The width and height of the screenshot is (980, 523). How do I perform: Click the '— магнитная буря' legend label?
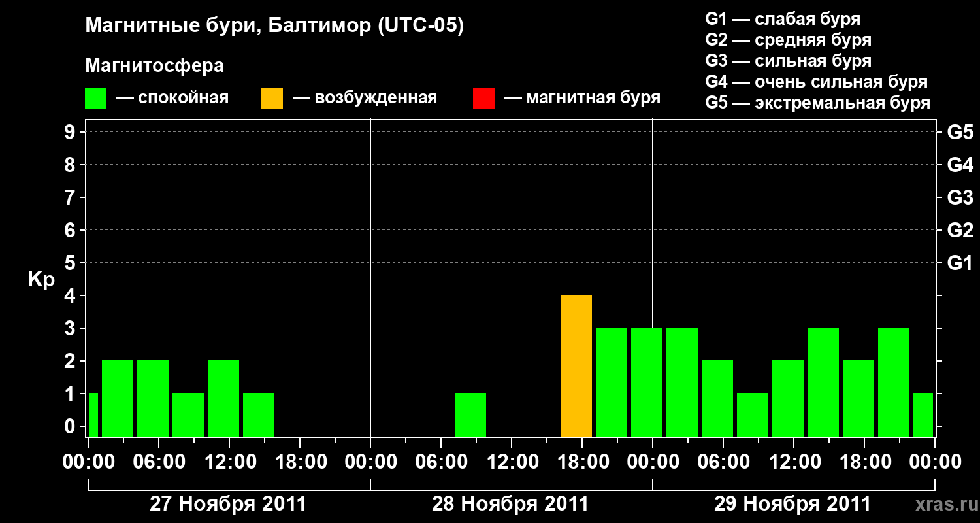tap(582, 99)
